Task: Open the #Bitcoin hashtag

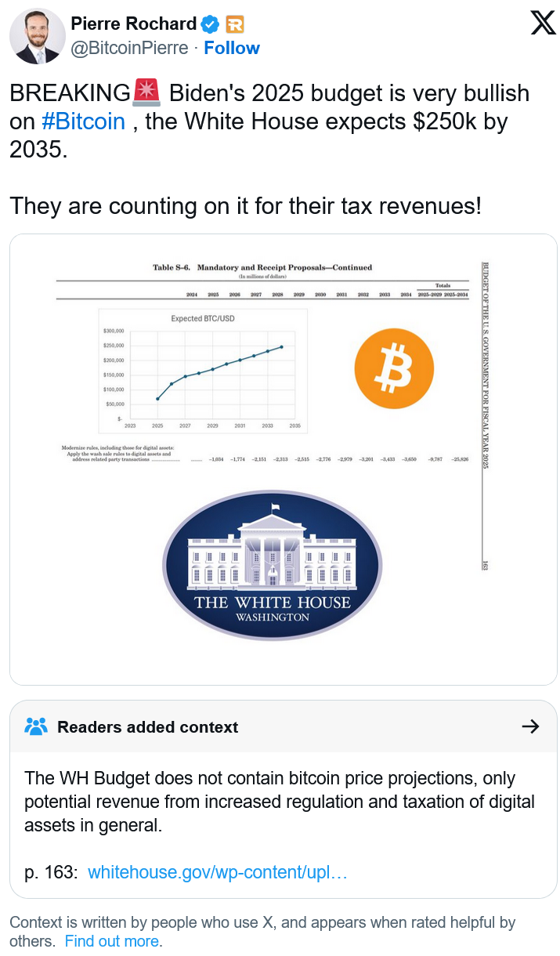Action: 83,121
